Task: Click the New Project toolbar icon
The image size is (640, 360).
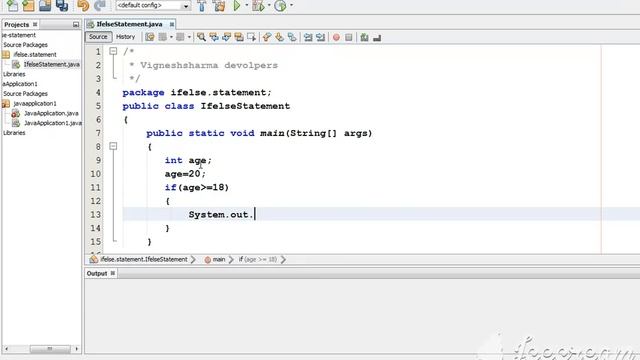Action: click(29, 5)
